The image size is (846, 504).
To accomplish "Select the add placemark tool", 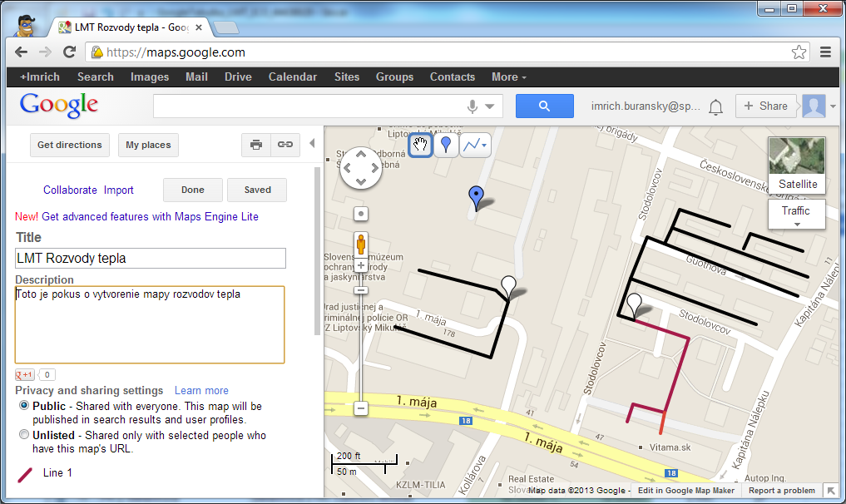I will pos(446,145).
